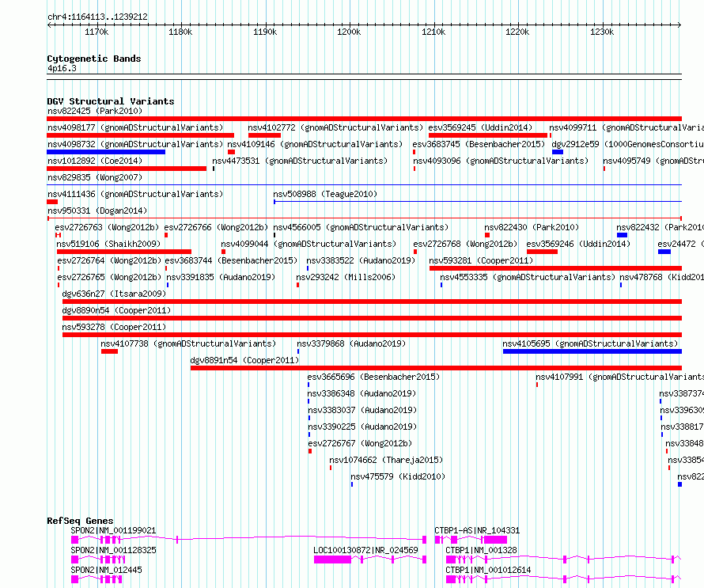
Task: Click the nsv4105695 blue variant bar
Action: [592, 351]
